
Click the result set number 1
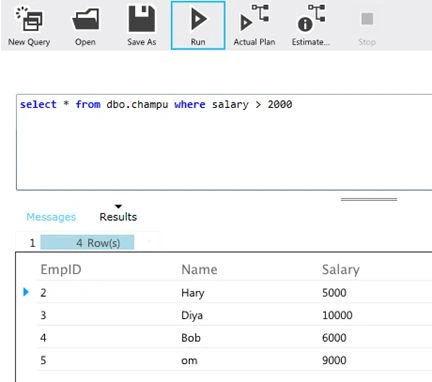(x=32, y=243)
